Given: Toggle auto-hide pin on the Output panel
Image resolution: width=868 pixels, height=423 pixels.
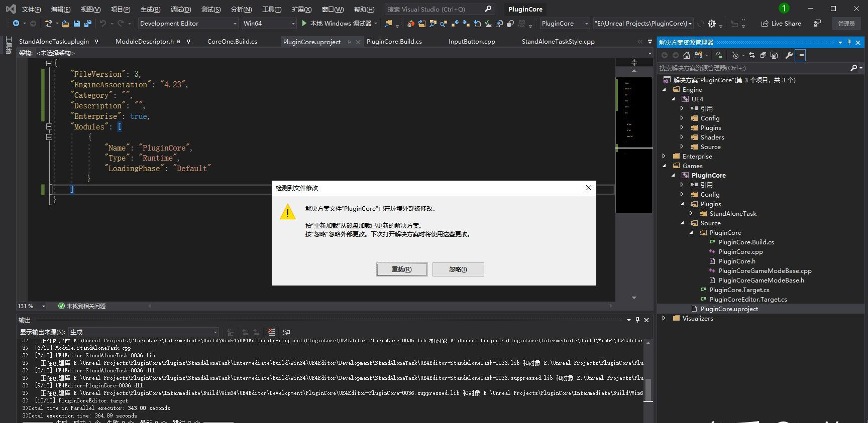Looking at the screenshot, I should click(x=637, y=320).
